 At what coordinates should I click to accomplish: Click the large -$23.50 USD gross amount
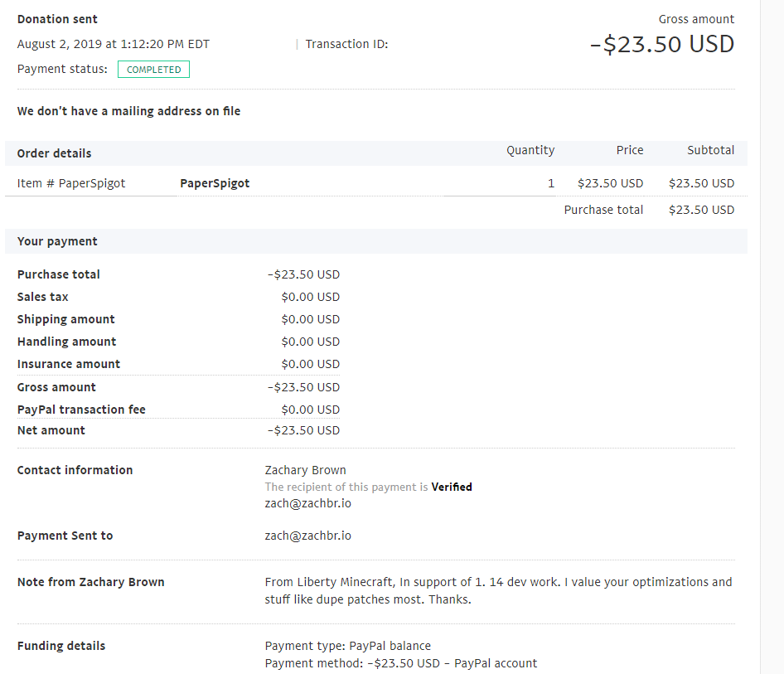pyautogui.click(x=662, y=44)
